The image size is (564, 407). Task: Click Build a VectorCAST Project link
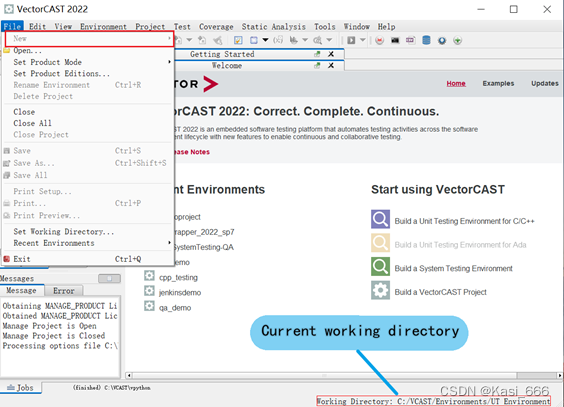pyautogui.click(x=440, y=292)
